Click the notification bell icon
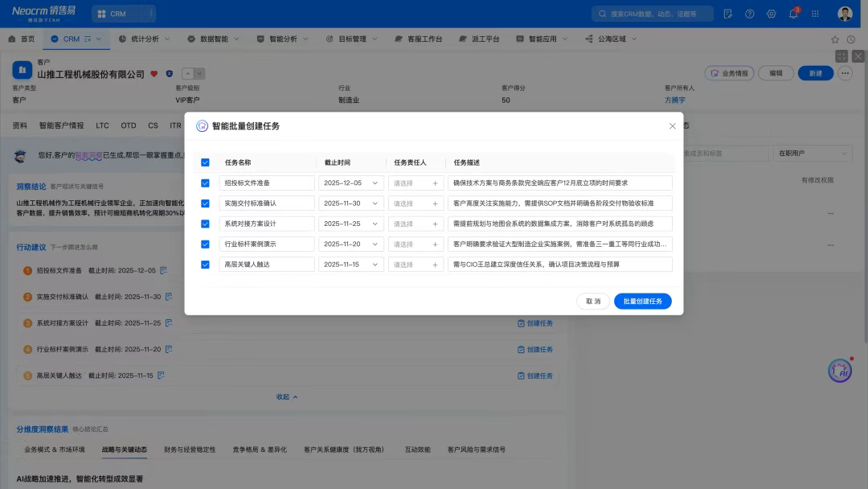This screenshot has height=489, width=868. point(792,14)
